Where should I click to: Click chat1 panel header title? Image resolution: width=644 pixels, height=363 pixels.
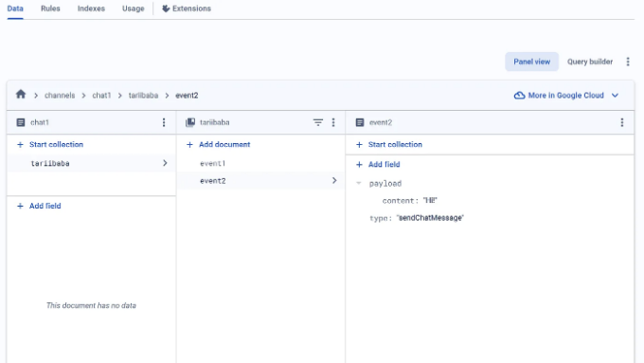point(40,122)
